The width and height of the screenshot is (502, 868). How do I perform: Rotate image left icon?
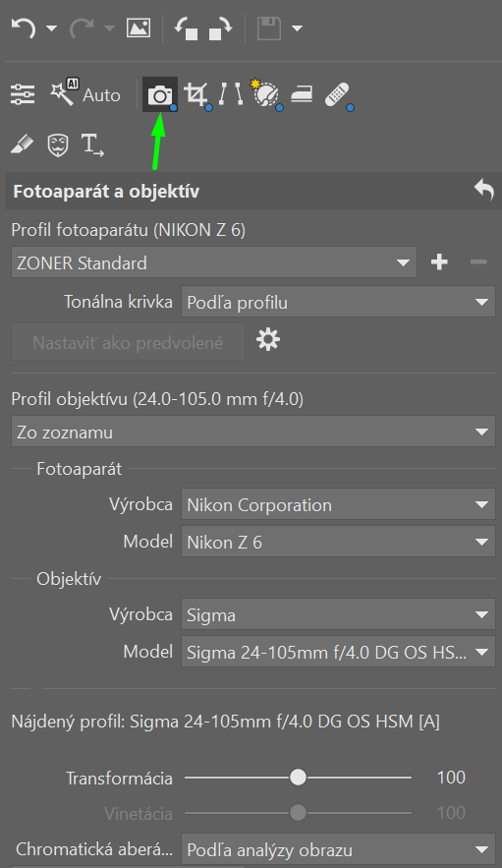pyautogui.click(x=186, y=29)
